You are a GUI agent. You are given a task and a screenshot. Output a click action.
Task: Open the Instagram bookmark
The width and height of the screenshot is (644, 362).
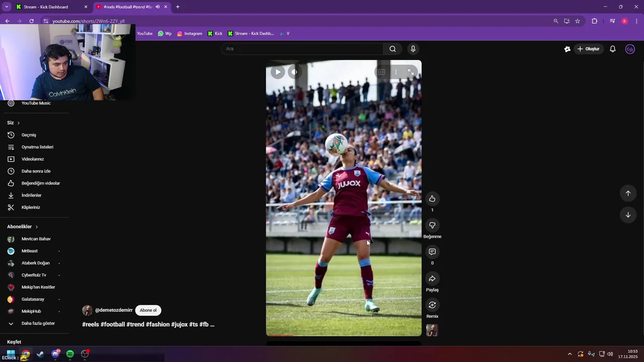[189, 34]
